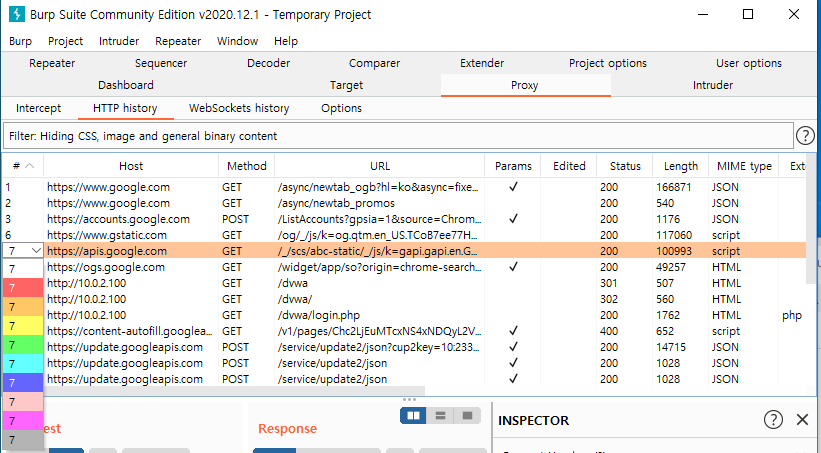Open the WebSockets history sub-tab
The width and height of the screenshot is (821, 453).
click(x=239, y=108)
